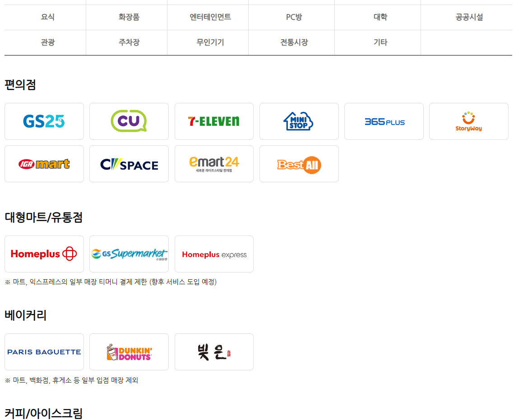Select the emart24 logo card
The height and width of the screenshot is (420, 523).
pos(214,164)
